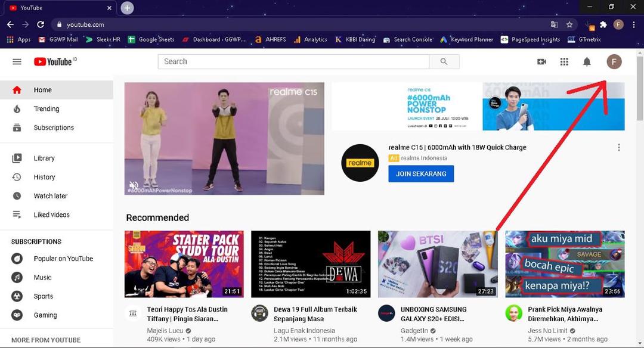The image size is (644, 348).
Task: Click the Majelis Lucu channel avatar
Action: [132, 313]
